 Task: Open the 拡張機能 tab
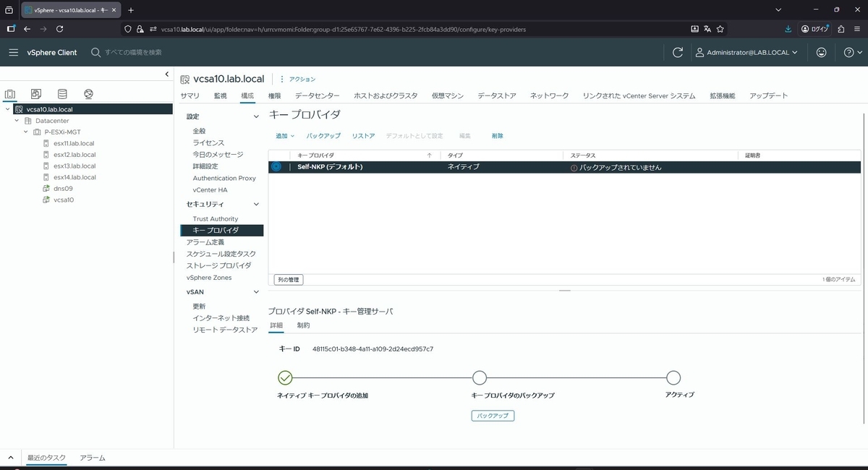coord(723,95)
